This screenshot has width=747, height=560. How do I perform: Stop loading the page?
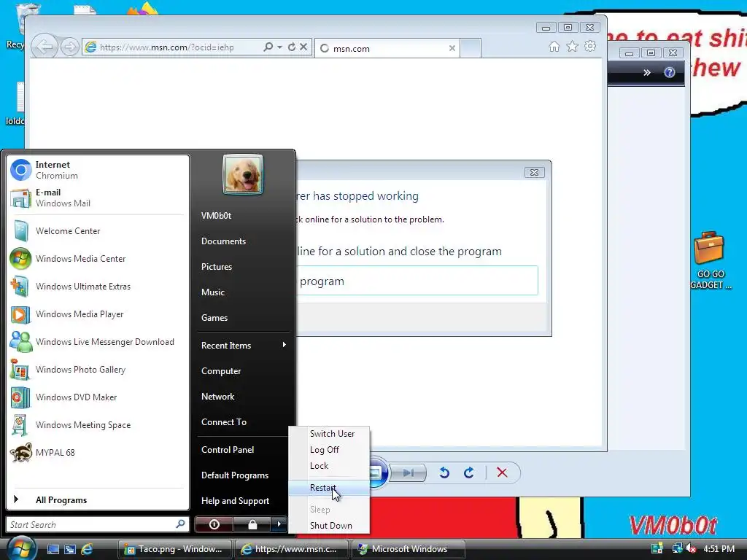tap(303, 47)
